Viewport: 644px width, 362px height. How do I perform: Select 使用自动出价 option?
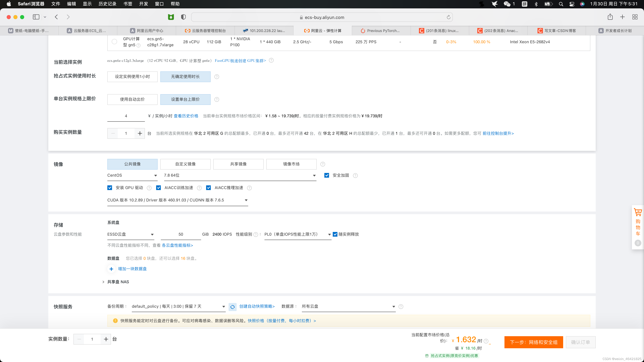(x=132, y=99)
